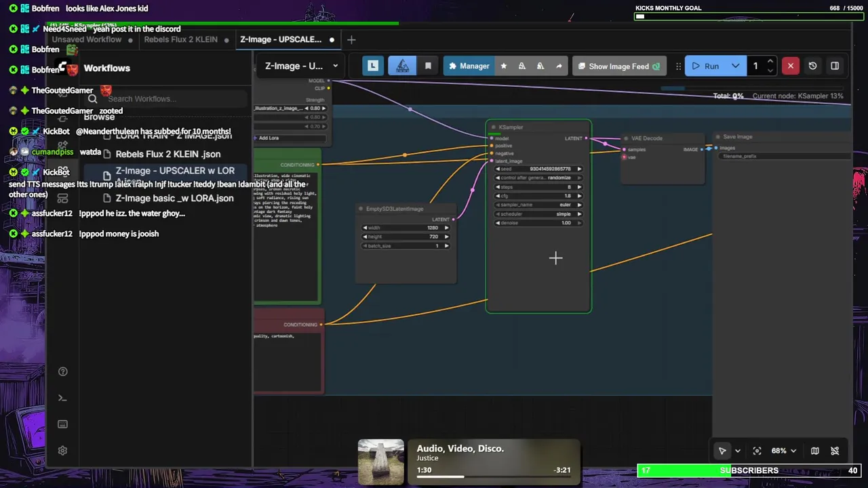Open the console terminal icon in sidebar

click(62, 398)
